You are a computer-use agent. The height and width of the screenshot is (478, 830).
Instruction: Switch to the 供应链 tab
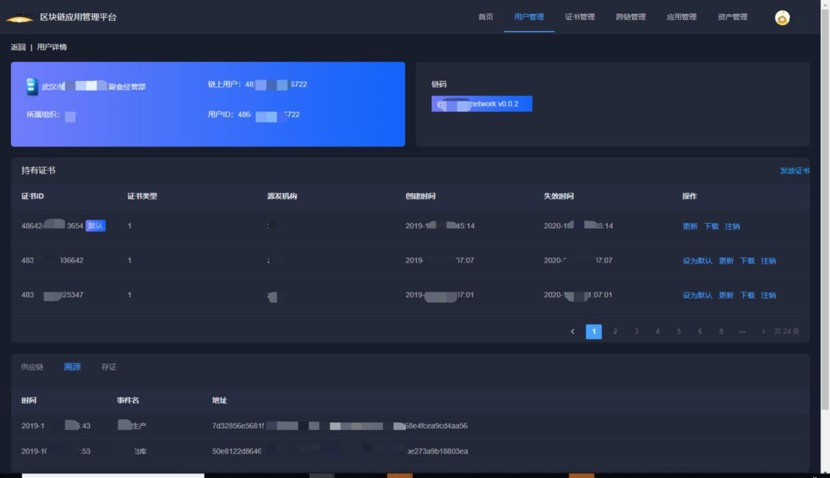[x=32, y=367]
